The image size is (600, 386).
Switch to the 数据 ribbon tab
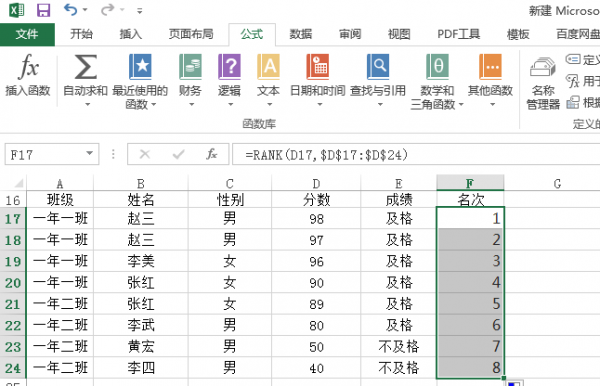coord(301,34)
